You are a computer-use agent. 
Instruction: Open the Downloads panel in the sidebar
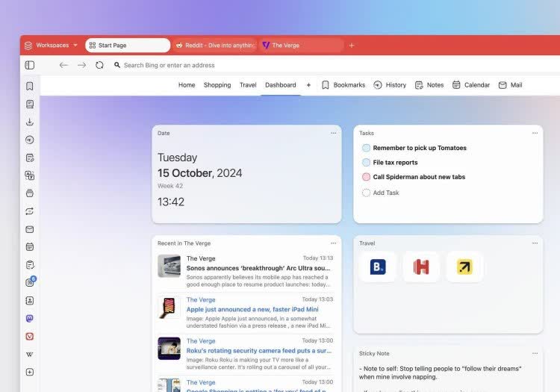30,122
